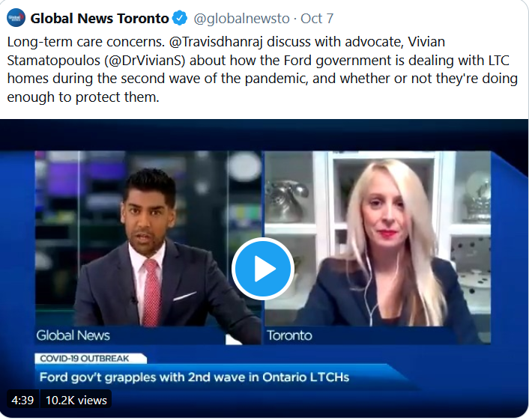Screen dimensions: 529x420
Task: Click the 4:39 video duration badge
Action: [22, 400]
